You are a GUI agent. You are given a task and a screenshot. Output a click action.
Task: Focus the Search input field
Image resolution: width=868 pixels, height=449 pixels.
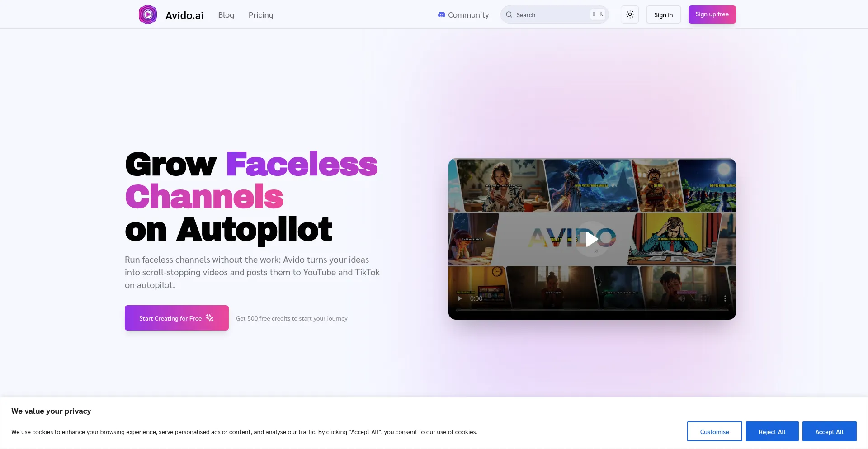[x=555, y=14]
